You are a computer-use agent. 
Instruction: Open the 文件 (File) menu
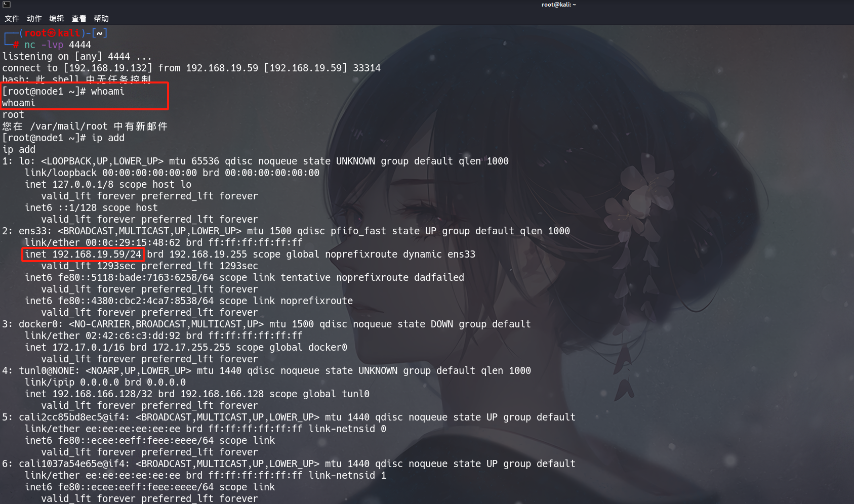click(12, 19)
